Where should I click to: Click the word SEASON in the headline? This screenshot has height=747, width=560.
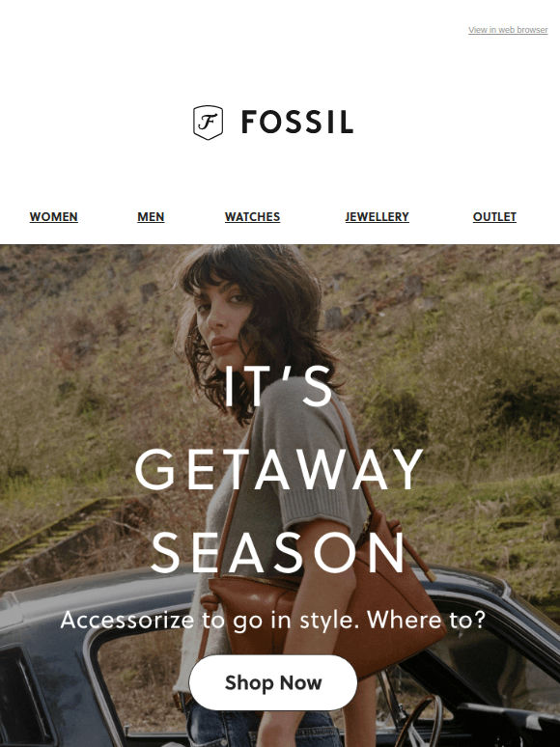[x=278, y=553]
